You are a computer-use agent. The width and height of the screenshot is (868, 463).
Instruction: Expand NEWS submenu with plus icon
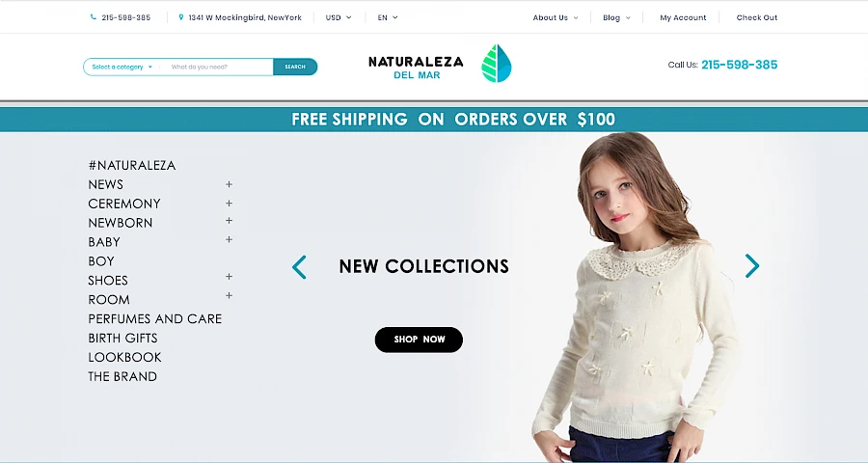coord(229,184)
